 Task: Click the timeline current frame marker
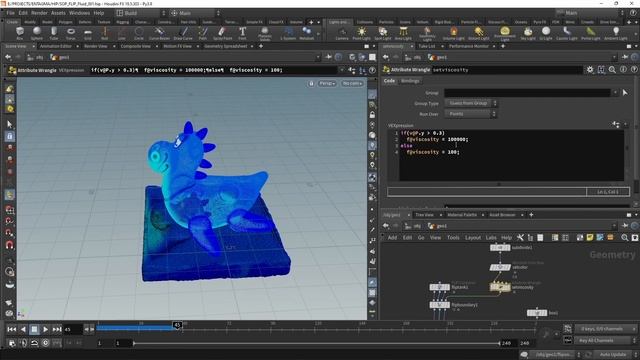tap(177, 325)
